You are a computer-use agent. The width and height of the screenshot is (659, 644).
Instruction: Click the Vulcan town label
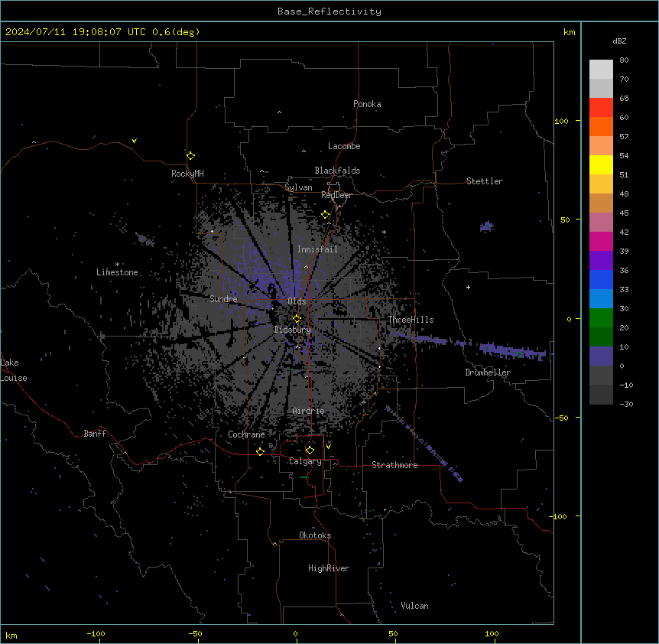click(x=414, y=606)
